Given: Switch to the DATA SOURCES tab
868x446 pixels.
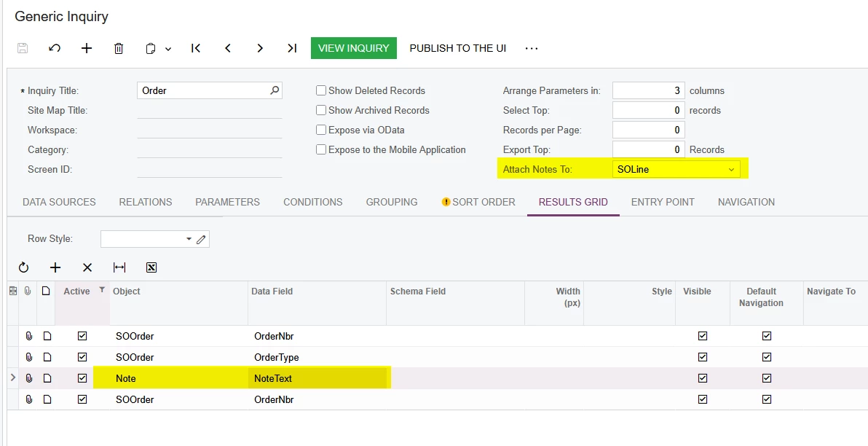Looking at the screenshot, I should click(x=59, y=202).
